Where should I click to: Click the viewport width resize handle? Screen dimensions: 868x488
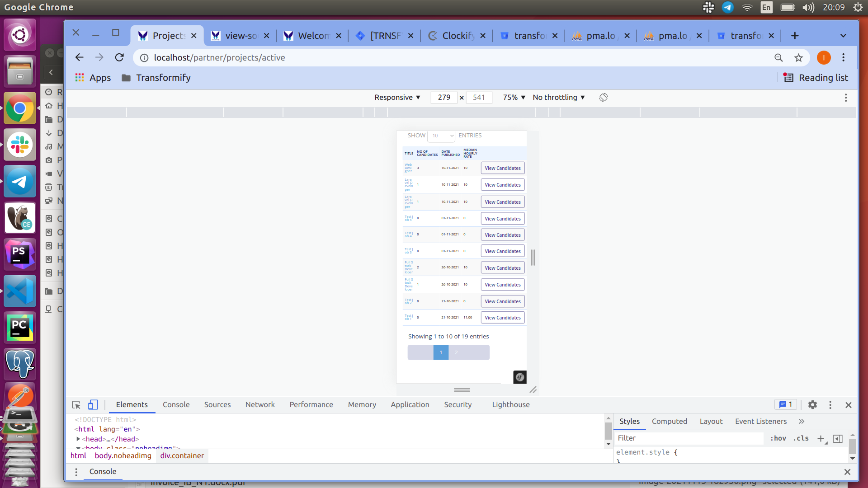pos(533,258)
